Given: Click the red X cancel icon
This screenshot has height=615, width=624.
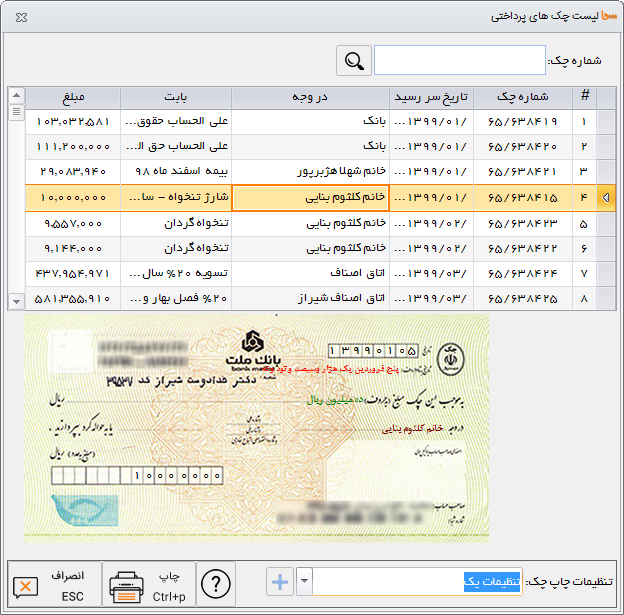Looking at the screenshot, I should coord(27,587).
